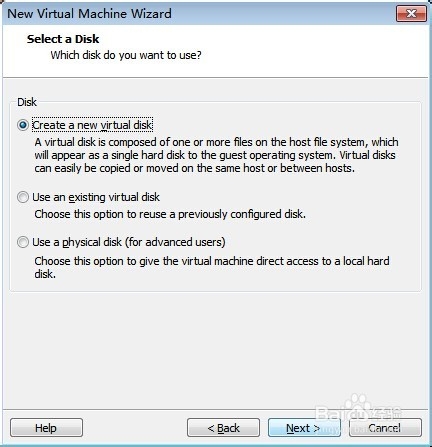The image size is (432, 447).
Task: Click the paragraph describing virtual disk files
Action: click(216, 155)
